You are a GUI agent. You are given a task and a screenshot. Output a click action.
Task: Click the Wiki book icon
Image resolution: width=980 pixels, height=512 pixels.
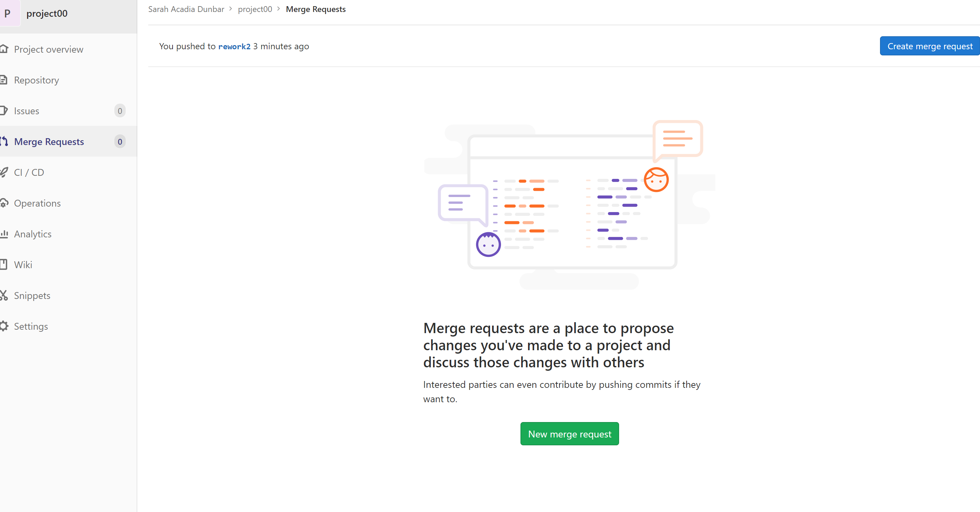pos(3,265)
